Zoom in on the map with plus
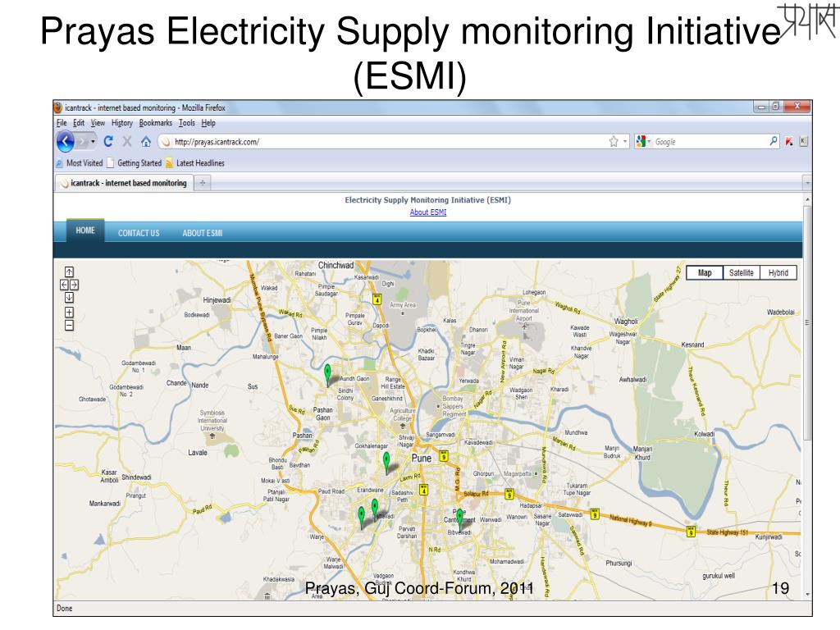The image size is (840, 630). coord(69,313)
